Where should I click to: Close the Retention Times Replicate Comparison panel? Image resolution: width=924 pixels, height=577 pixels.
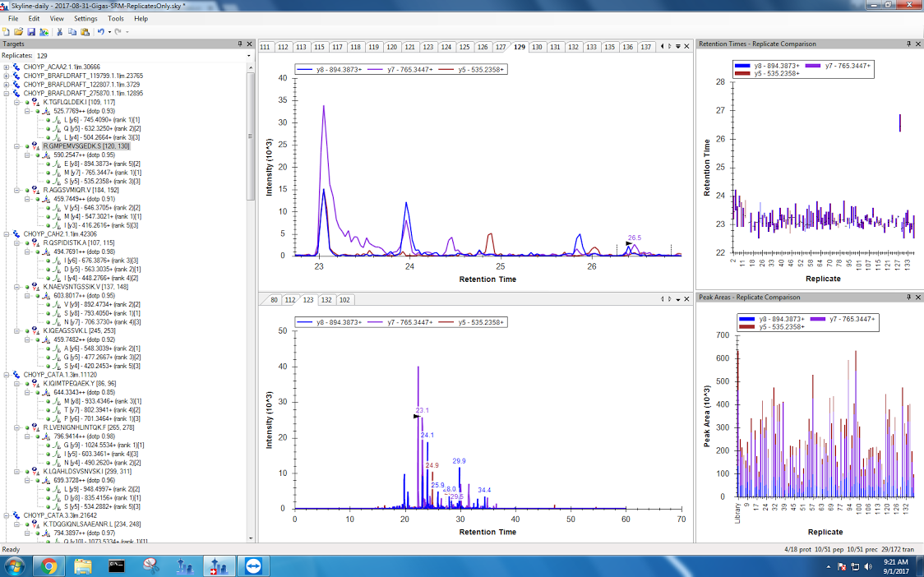[x=918, y=44]
